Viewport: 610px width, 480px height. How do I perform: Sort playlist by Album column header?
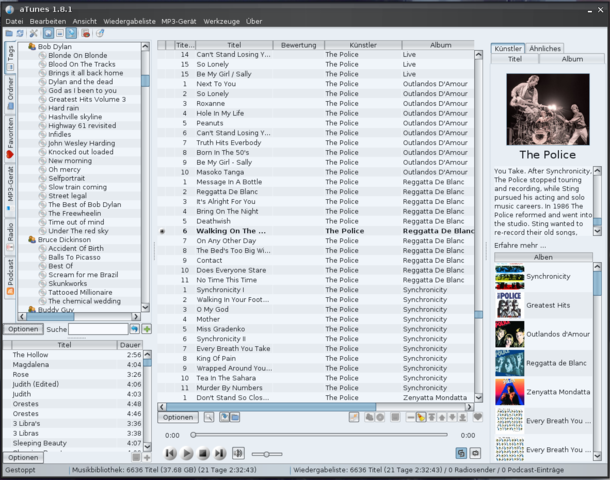tap(440, 45)
